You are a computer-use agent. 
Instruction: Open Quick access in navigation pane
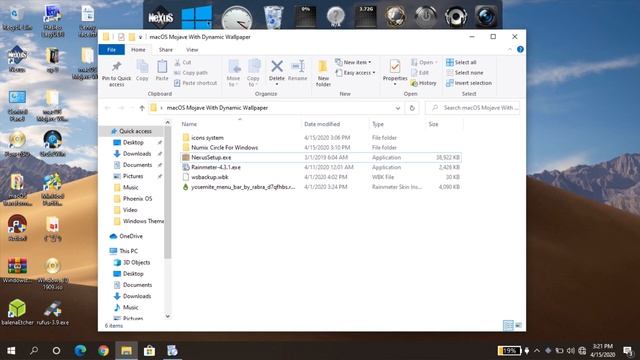pyautogui.click(x=135, y=131)
